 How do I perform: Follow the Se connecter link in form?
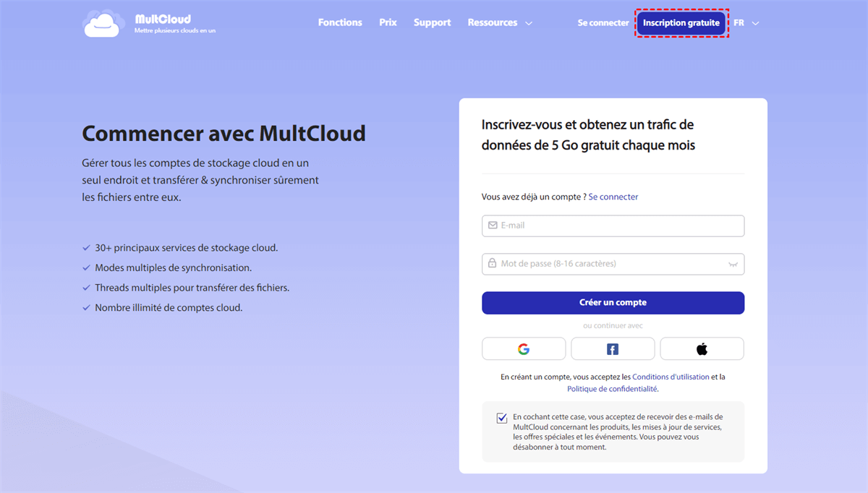613,197
